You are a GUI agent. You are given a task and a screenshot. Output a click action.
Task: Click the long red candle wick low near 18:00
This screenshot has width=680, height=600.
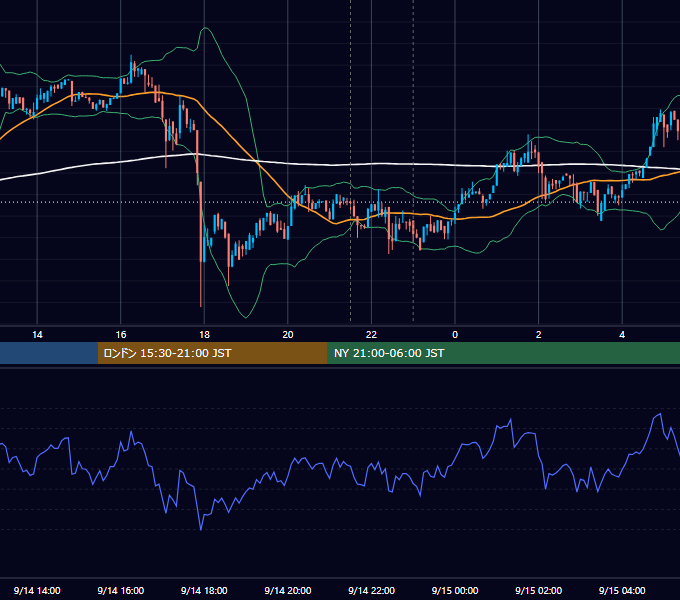(201, 305)
